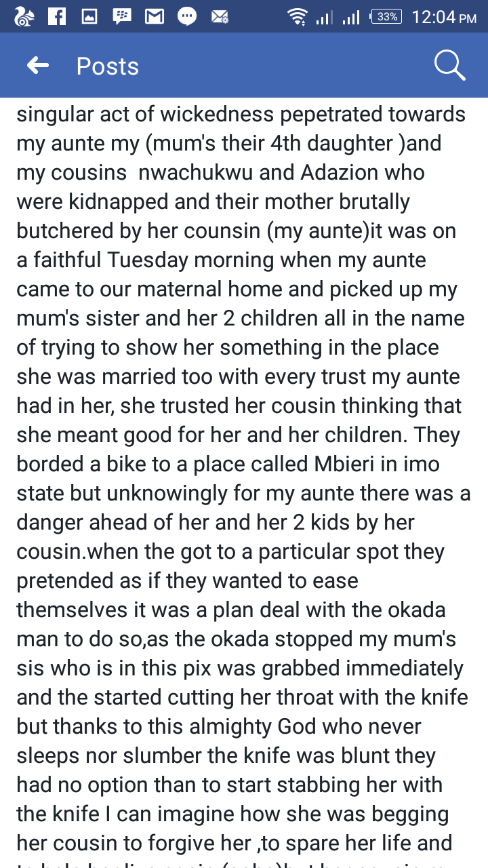Open search with the magnifier icon
The height and width of the screenshot is (868, 488).
(x=449, y=66)
